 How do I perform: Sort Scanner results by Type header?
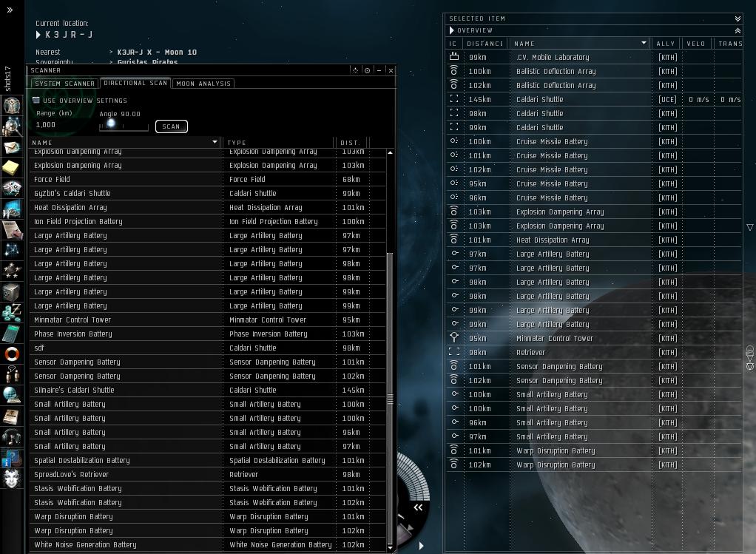(x=278, y=142)
